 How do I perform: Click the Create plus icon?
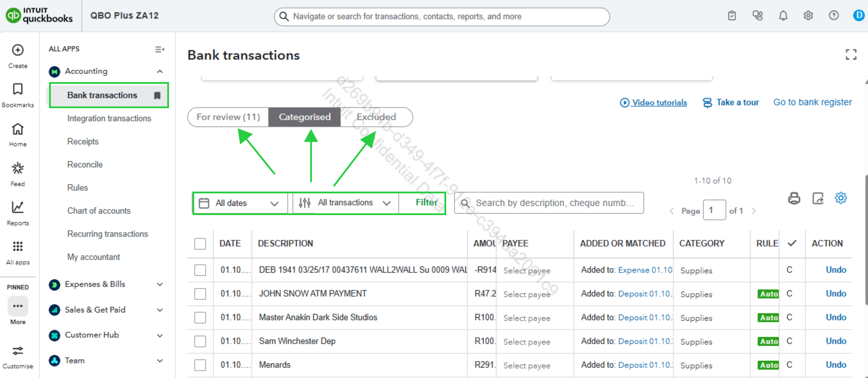tap(18, 50)
